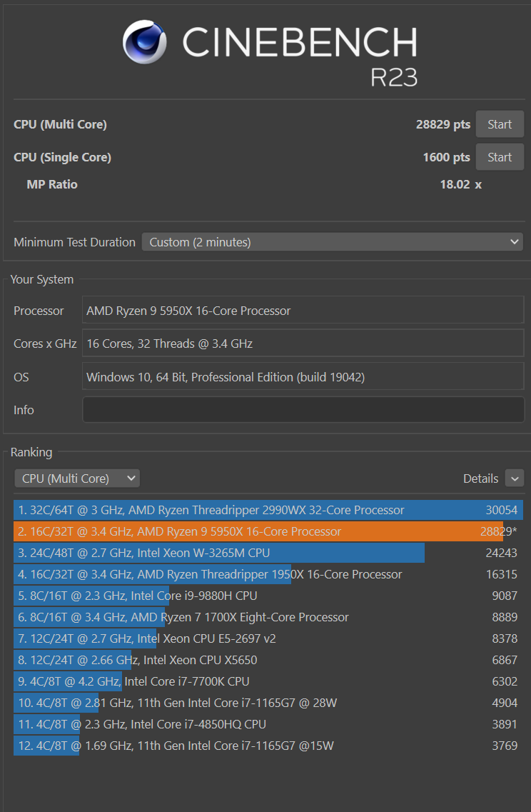
Task: Click the OS field showing Windows 10
Action: (303, 376)
